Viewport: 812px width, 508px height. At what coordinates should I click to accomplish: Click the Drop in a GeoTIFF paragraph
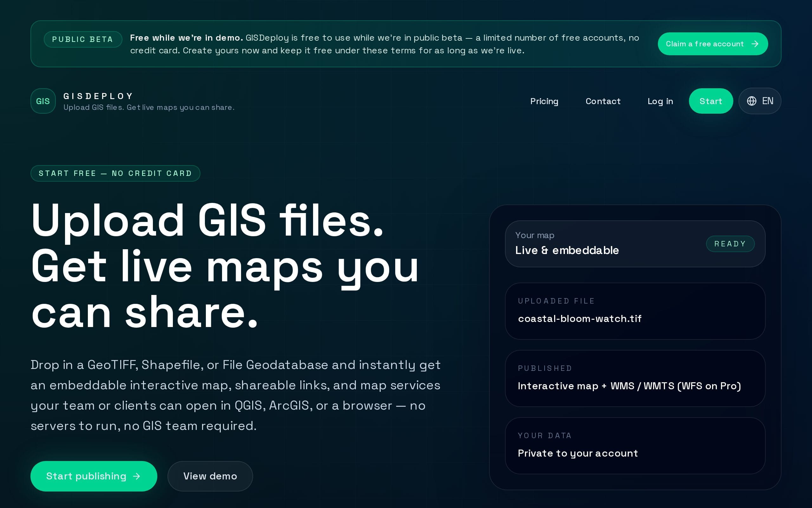pyautogui.click(x=235, y=396)
